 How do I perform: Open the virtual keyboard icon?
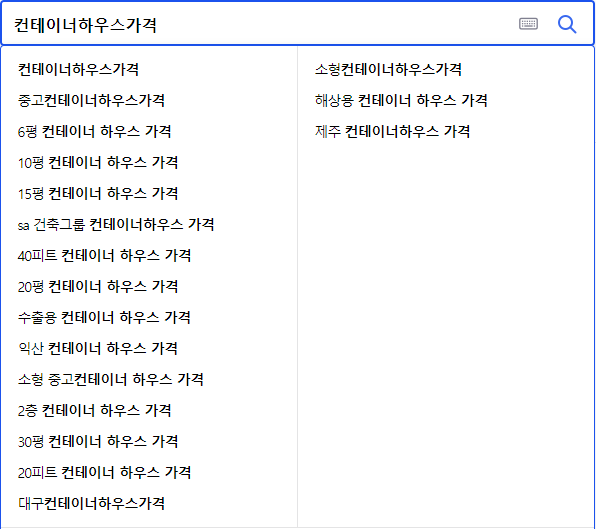(528, 24)
